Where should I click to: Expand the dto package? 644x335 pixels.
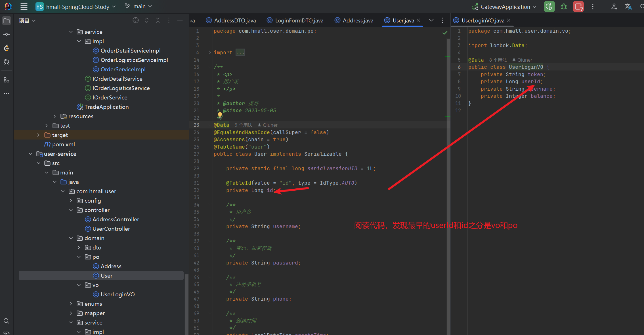point(79,247)
